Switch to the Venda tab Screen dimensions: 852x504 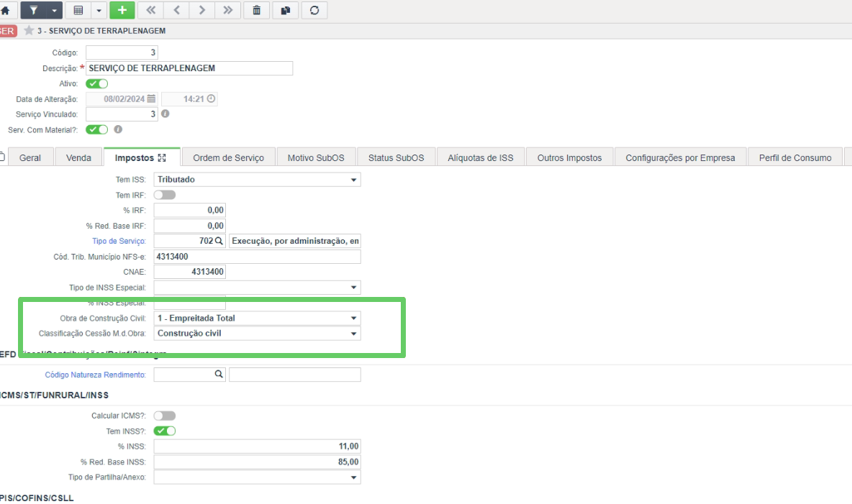[x=78, y=157]
